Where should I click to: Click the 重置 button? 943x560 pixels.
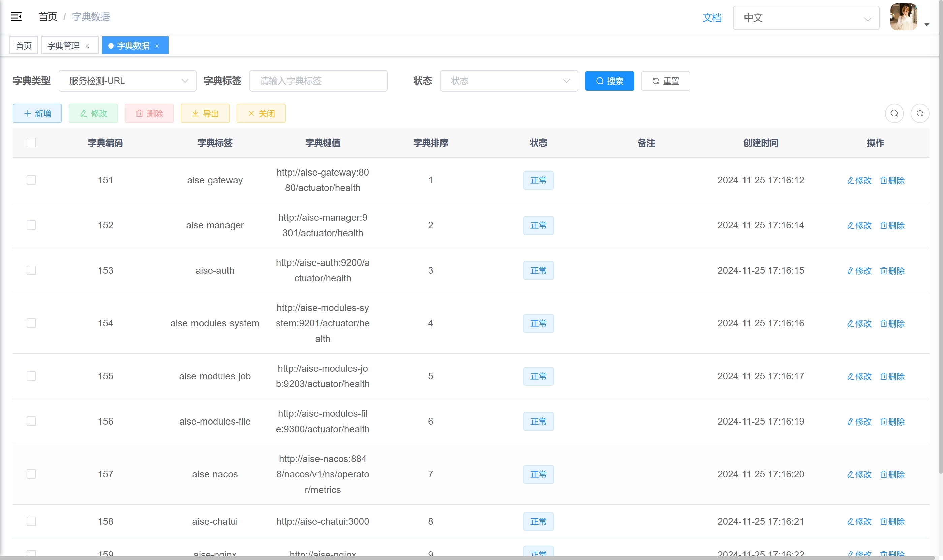(x=665, y=81)
